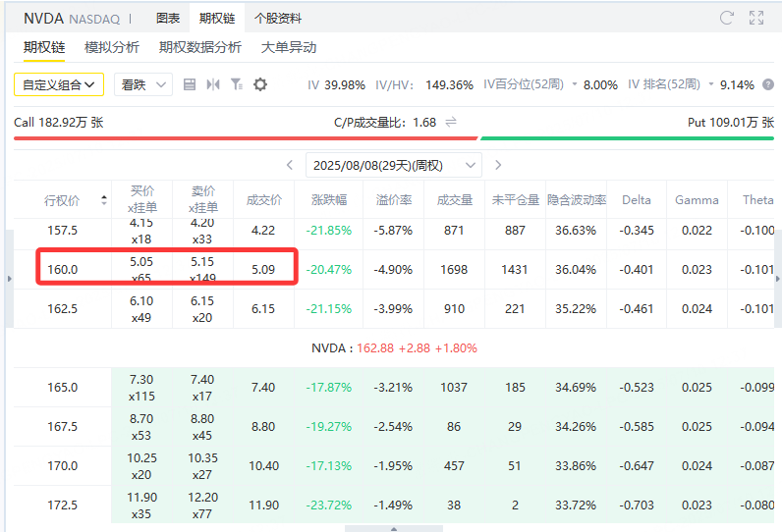Screen dimensions: 782x532
Task: Open the 自定义组合 dropdown
Action: click(59, 84)
